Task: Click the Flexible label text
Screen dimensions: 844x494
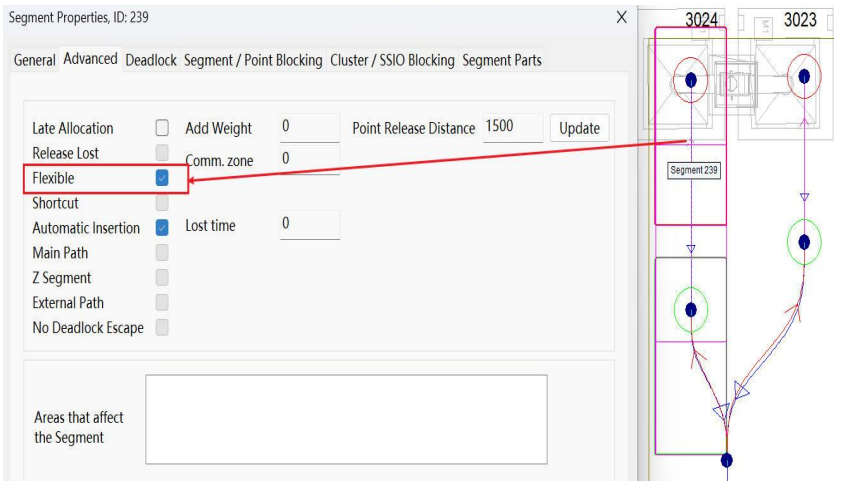Action: (53, 178)
